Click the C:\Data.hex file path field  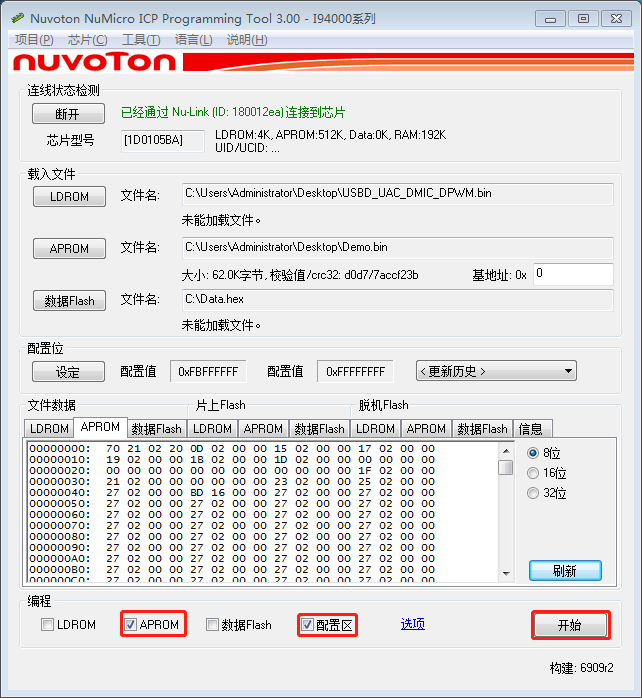click(398, 300)
